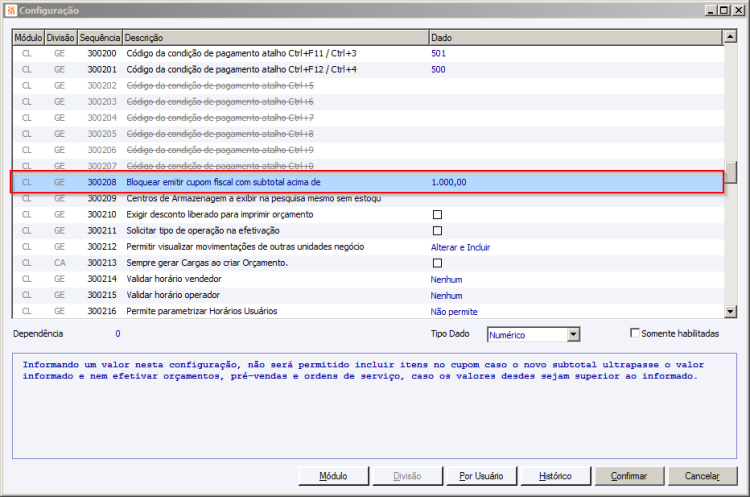The width and height of the screenshot is (750, 497).
Task: Select row 300201 Ctrl+F12 / Ctrl+4 description
Action: [242, 69]
